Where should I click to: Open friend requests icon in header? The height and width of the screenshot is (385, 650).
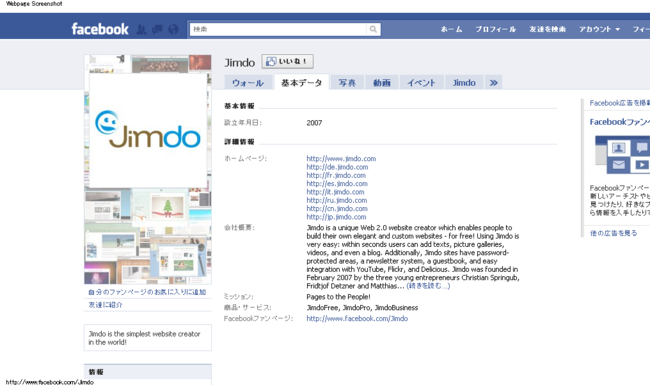[141, 29]
